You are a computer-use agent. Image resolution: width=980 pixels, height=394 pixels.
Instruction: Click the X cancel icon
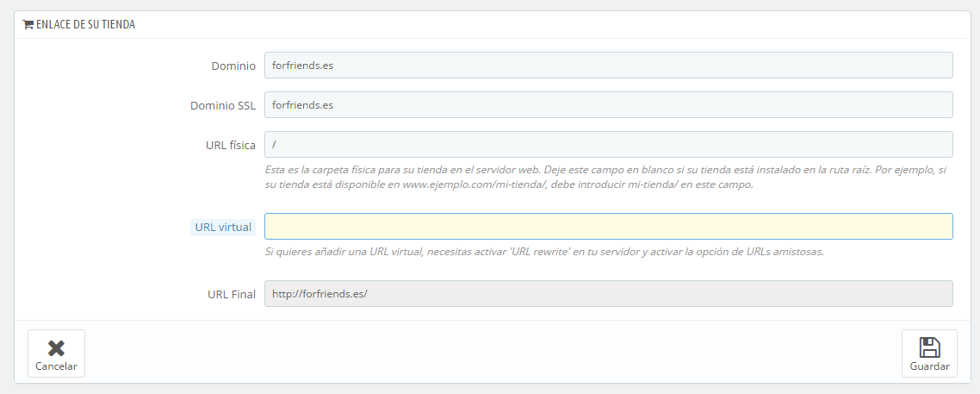point(56,347)
